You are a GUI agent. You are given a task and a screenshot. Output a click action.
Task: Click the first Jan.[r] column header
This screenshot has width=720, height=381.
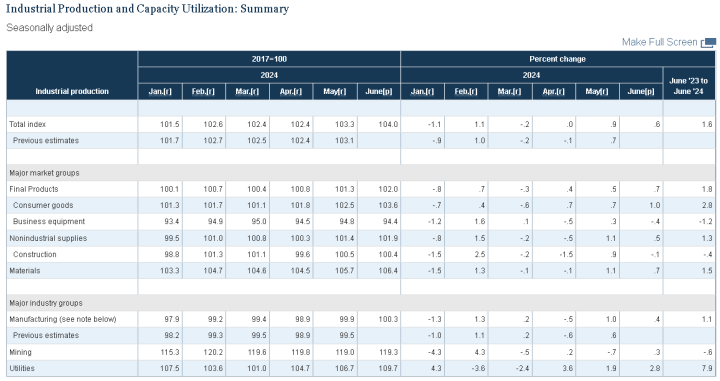(x=160, y=91)
